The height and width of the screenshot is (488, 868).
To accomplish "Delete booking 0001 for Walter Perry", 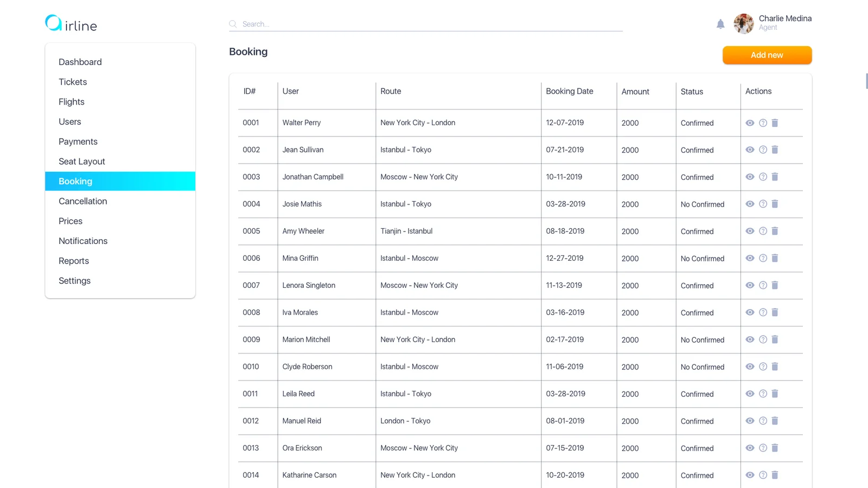I will click(775, 123).
